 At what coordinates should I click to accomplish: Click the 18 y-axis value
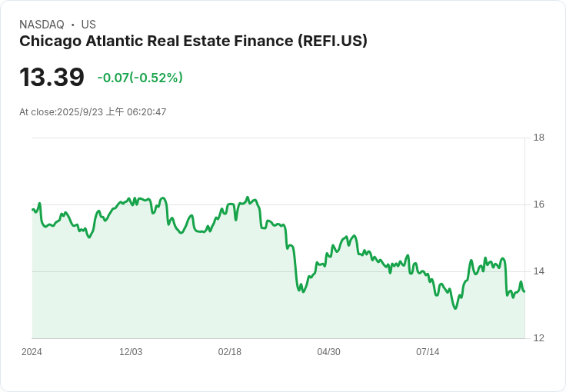538,138
